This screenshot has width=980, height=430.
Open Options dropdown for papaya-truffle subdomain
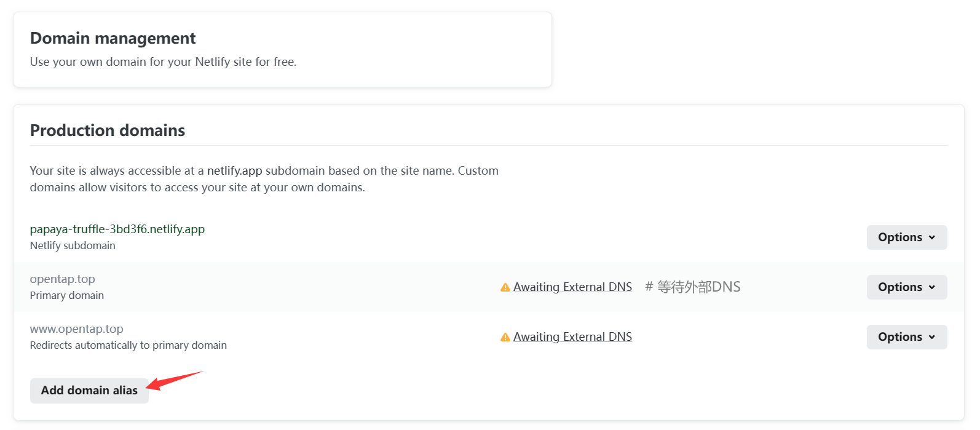[x=907, y=237]
